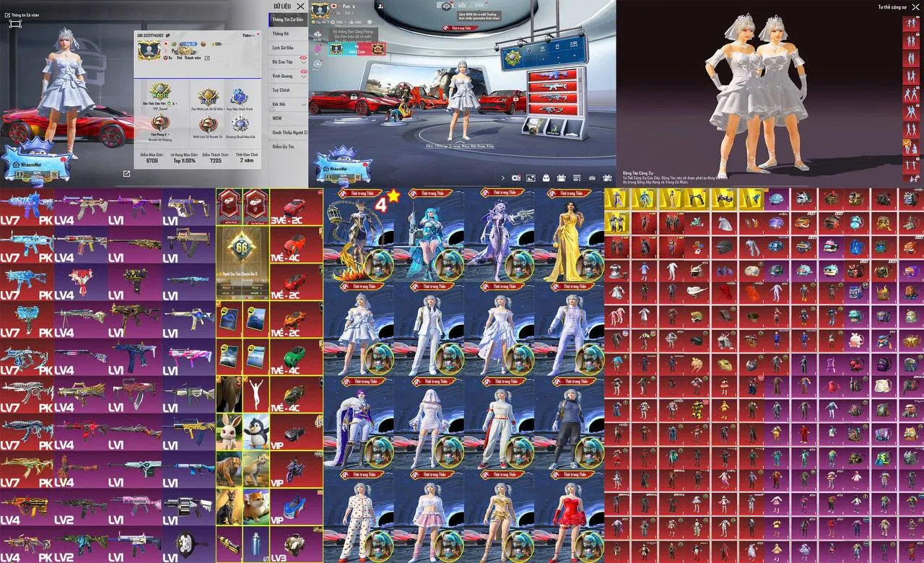
Task: Select the four-star outfit with golden cage
Action: (x=358, y=235)
